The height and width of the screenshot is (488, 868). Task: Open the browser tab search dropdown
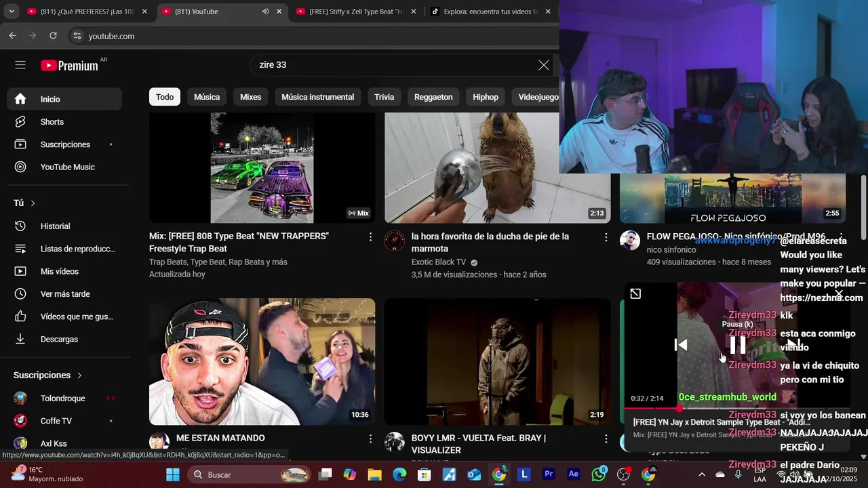(x=12, y=12)
